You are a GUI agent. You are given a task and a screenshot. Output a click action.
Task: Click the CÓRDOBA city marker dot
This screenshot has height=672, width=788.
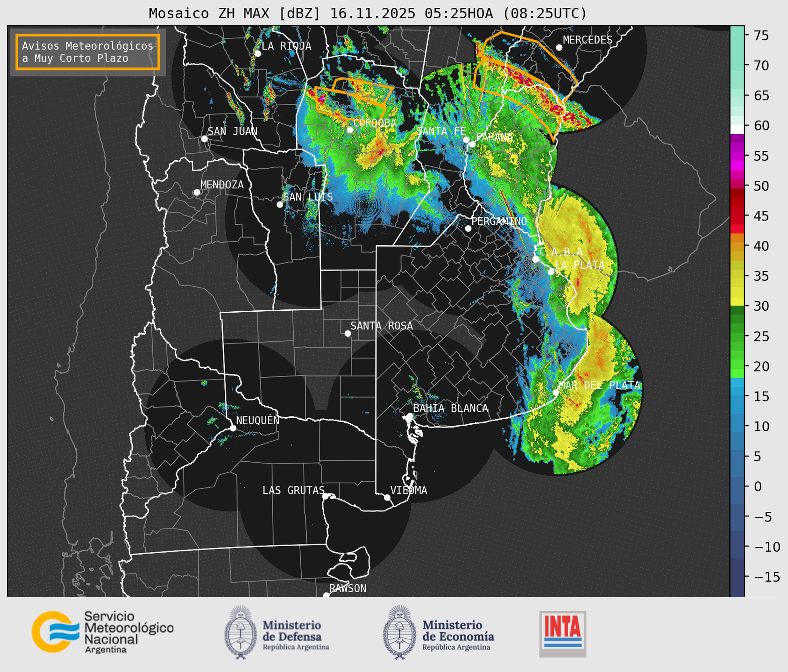pyautogui.click(x=350, y=130)
